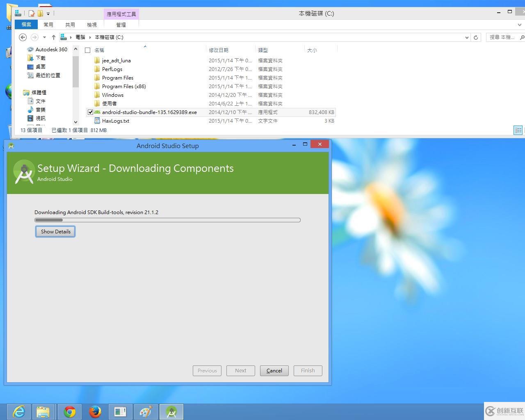
Task: Open the 管理 (Manage) ribbon tab
Action: click(x=121, y=25)
